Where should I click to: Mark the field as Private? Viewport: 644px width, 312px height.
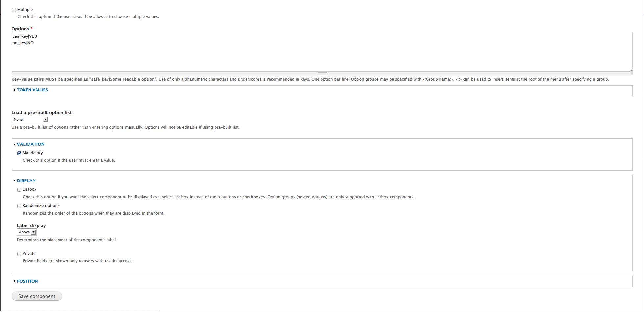click(x=19, y=254)
